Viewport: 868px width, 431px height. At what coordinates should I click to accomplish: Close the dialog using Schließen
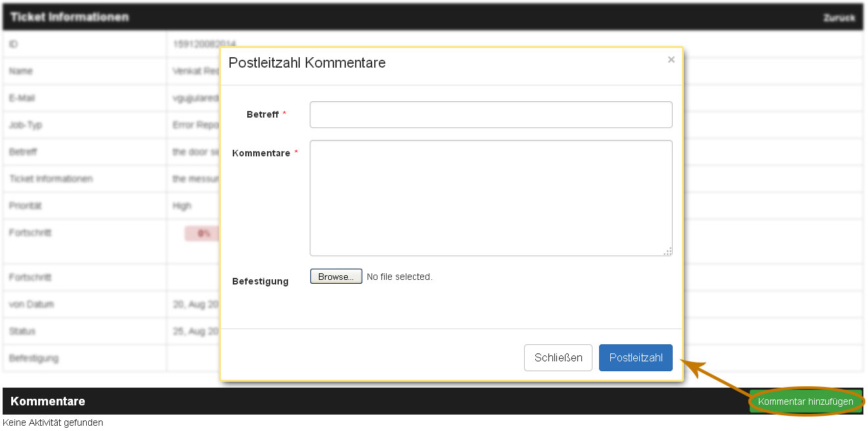558,357
